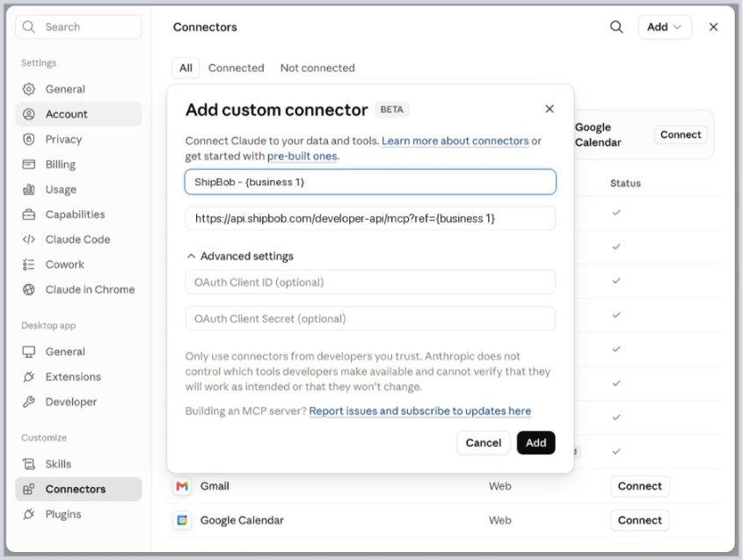Click the Google Calendar logo icon
This screenshot has height=560, width=743.
pyautogui.click(x=182, y=520)
